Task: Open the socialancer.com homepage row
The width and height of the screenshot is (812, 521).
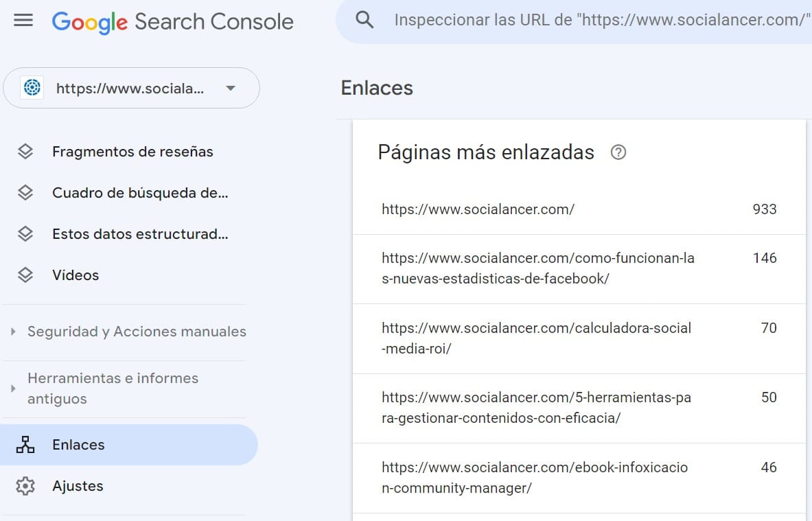Action: click(x=478, y=209)
